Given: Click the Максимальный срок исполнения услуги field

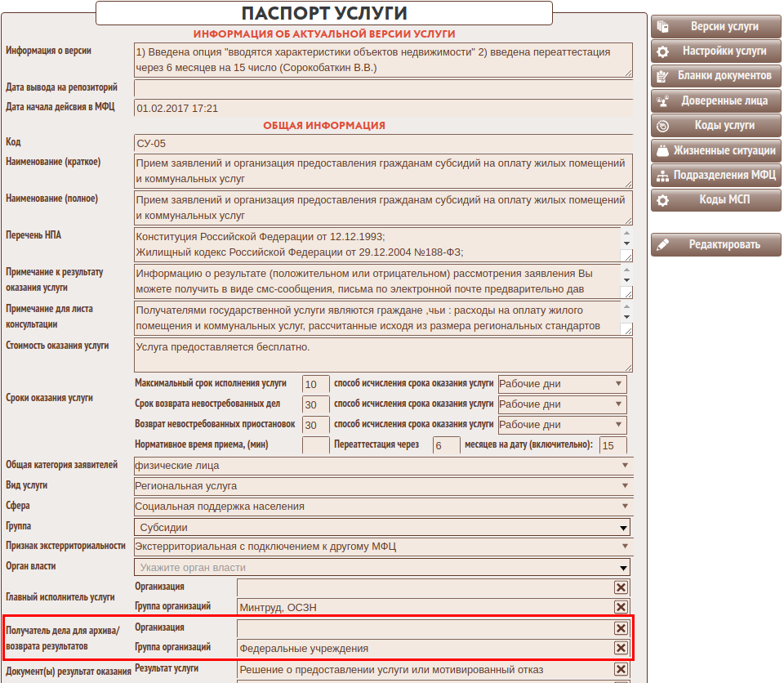Looking at the screenshot, I should click(x=315, y=384).
